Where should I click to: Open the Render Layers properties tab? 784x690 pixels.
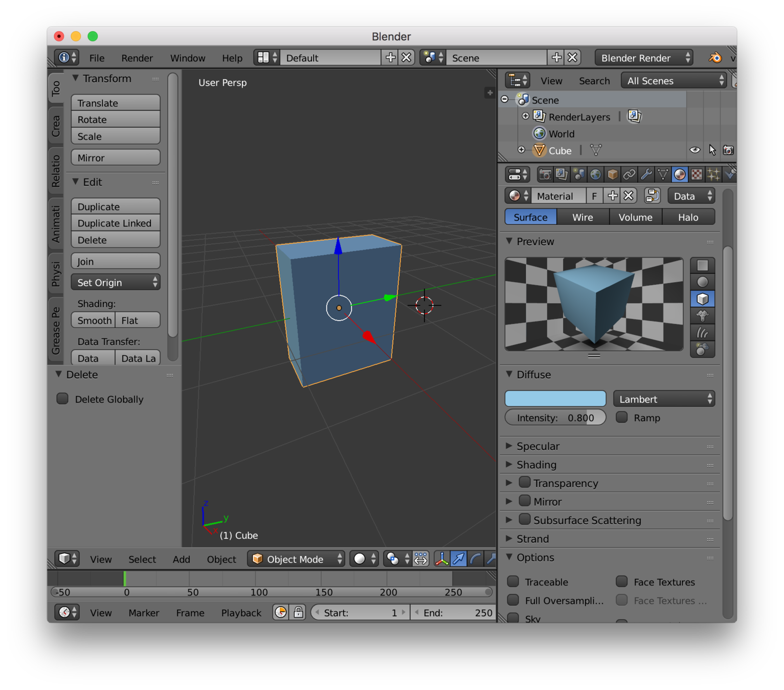click(x=562, y=175)
